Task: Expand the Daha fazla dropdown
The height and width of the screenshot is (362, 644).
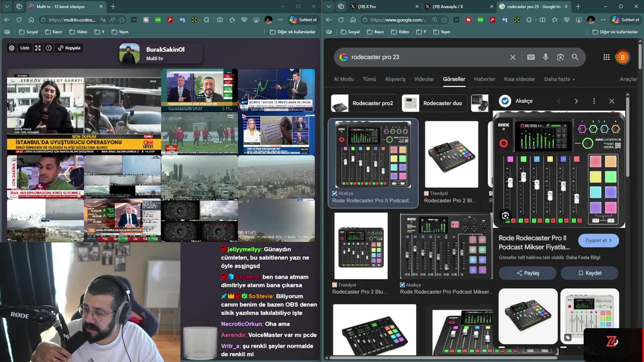Action: pyautogui.click(x=559, y=79)
